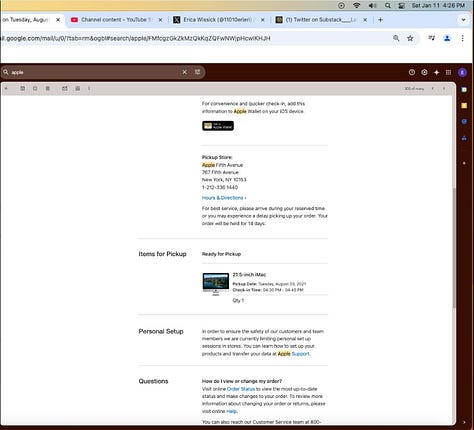
Task: Click the email vertical scrollbar
Action: click(x=454, y=247)
